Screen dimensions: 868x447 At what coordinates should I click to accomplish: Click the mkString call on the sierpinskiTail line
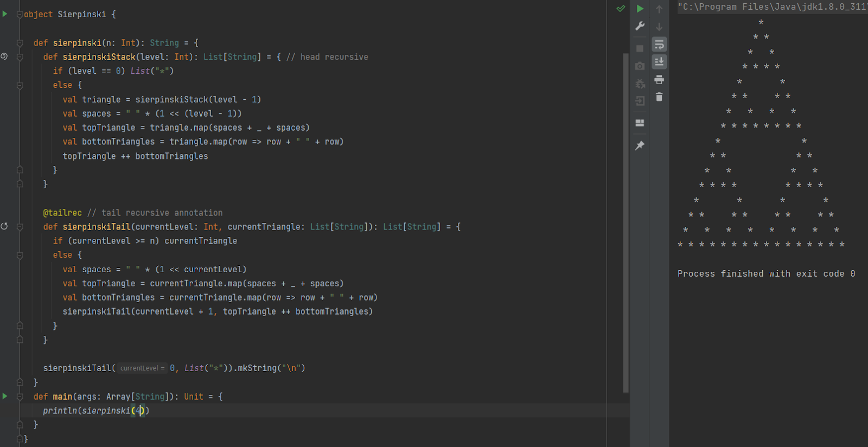coord(271,368)
